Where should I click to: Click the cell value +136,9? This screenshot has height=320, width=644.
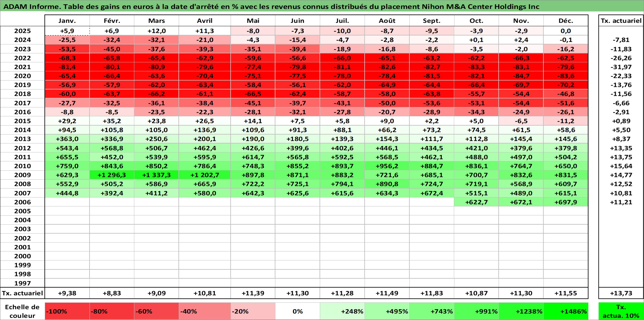205,130
